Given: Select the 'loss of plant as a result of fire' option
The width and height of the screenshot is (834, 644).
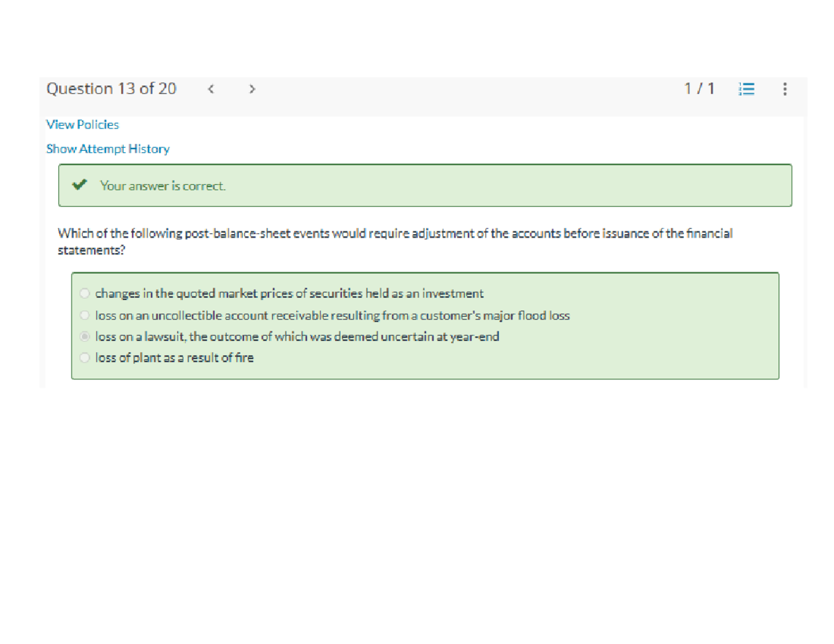Looking at the screenshot, I should click(84, 358).
